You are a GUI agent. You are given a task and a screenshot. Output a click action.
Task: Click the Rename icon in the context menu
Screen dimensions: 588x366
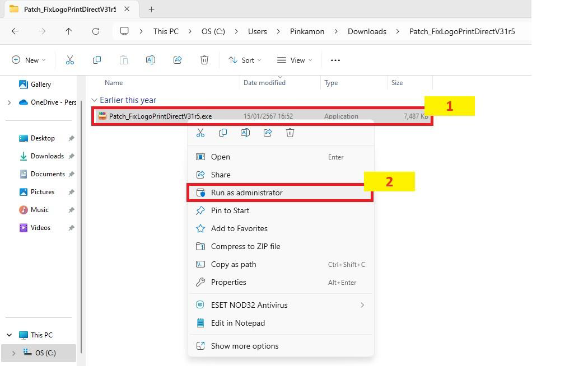point(245,133)
